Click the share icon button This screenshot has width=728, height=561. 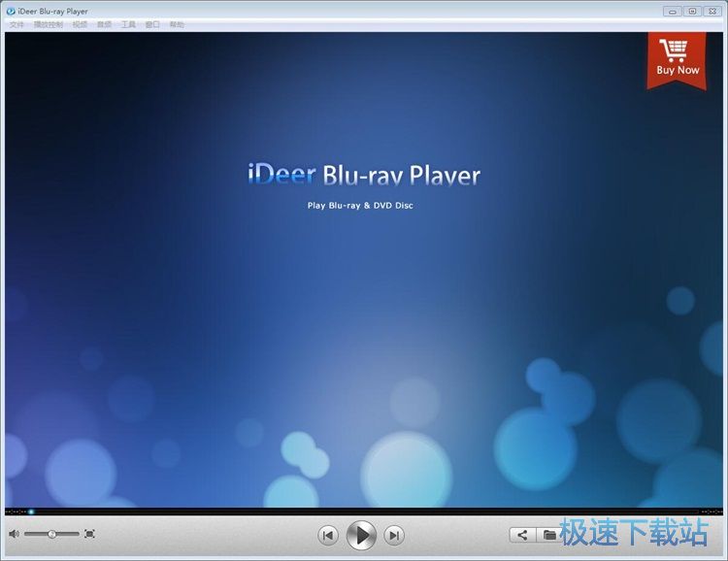(523, 535)
